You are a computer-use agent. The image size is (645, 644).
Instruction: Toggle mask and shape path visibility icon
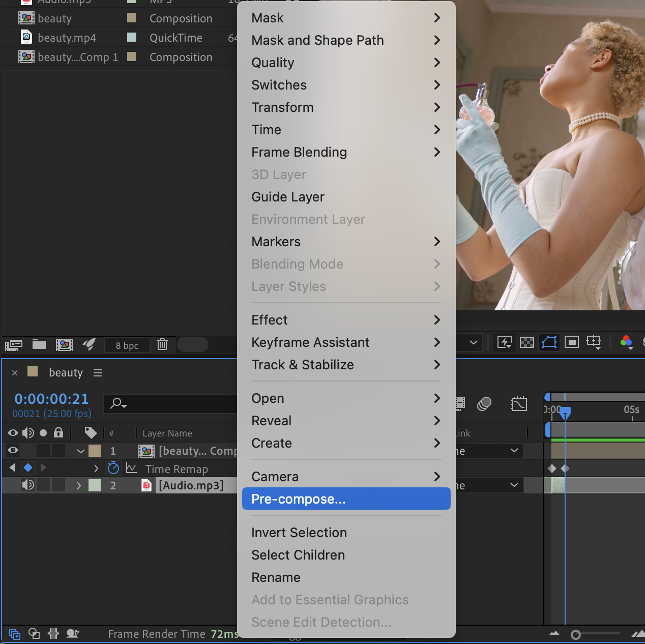549,342
